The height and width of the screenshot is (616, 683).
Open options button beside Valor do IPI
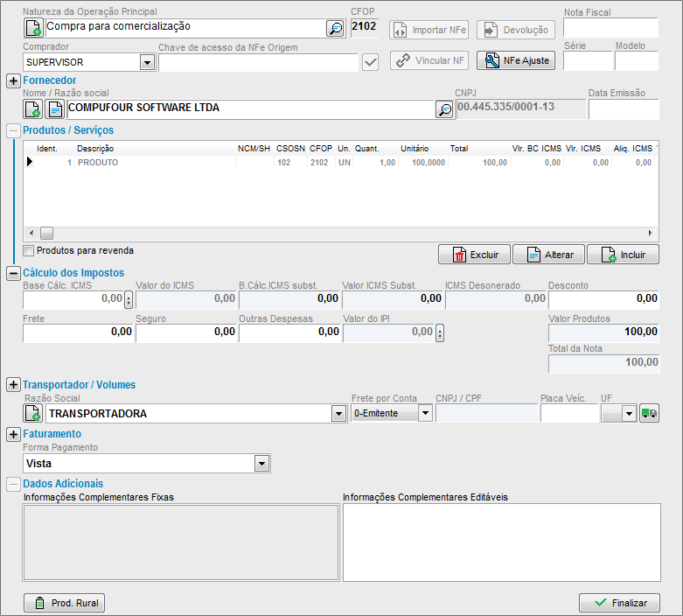440,333
